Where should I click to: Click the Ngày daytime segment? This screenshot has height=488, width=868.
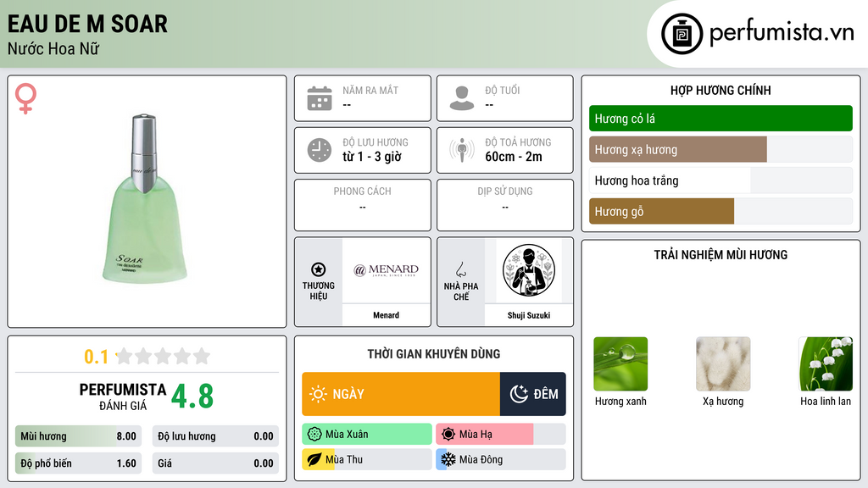click(401, 394)
